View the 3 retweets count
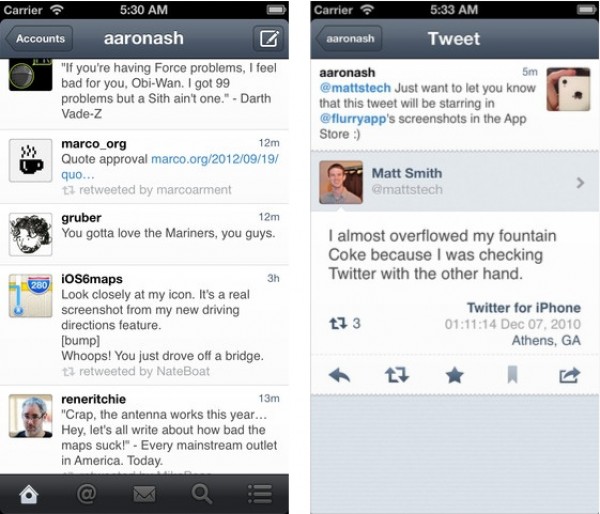 tap(345, 324)
